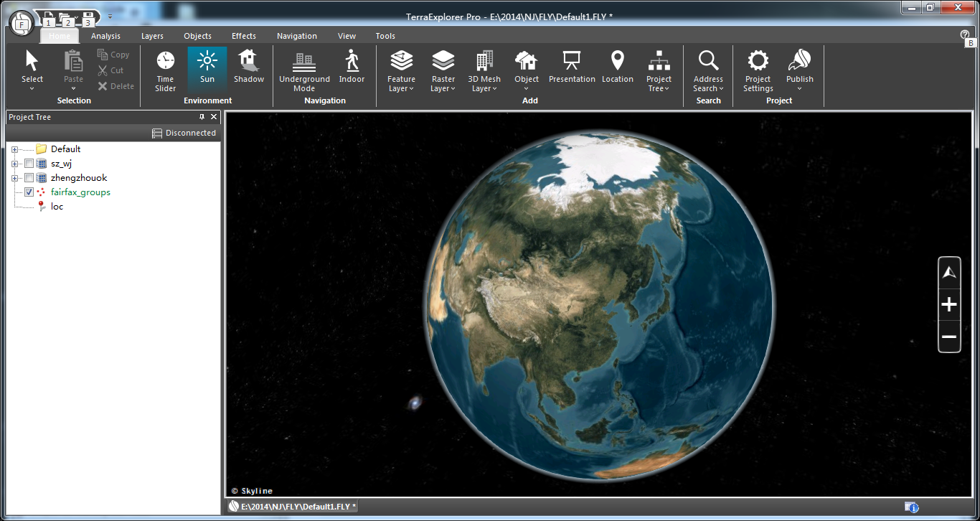This screenshot has height=521, width=980.
Task: Open Project Settings
Action: pyautogui.click(x=758, y=70)
